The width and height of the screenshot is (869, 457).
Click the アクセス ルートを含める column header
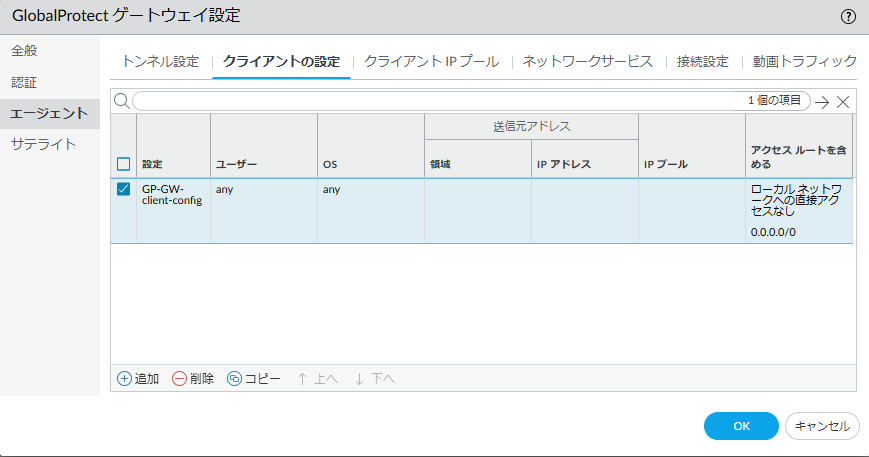[799, 157]
